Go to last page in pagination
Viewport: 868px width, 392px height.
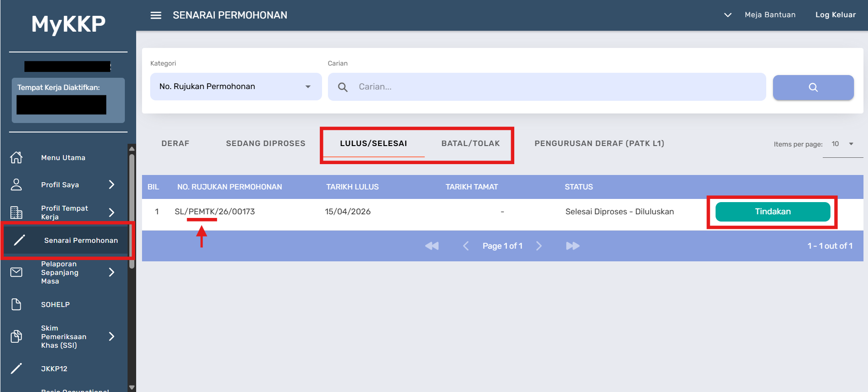[x=573, y=246]
